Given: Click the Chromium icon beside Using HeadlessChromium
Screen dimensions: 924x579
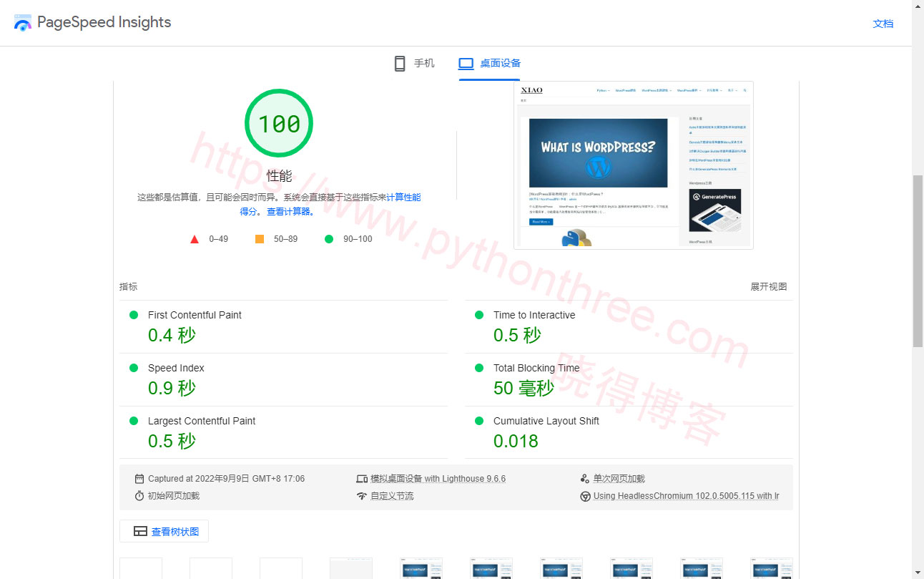Looking at the screenshot, I should click(585, 496).
